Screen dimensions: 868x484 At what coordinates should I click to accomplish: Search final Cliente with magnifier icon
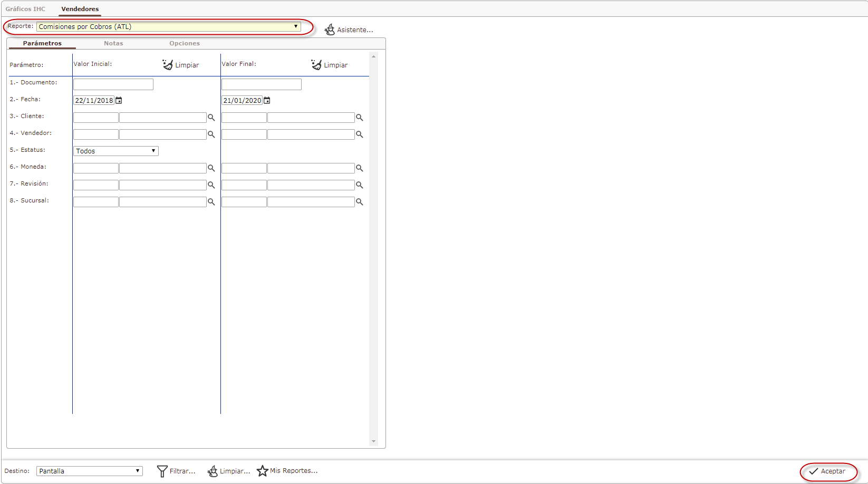point(359,118)
